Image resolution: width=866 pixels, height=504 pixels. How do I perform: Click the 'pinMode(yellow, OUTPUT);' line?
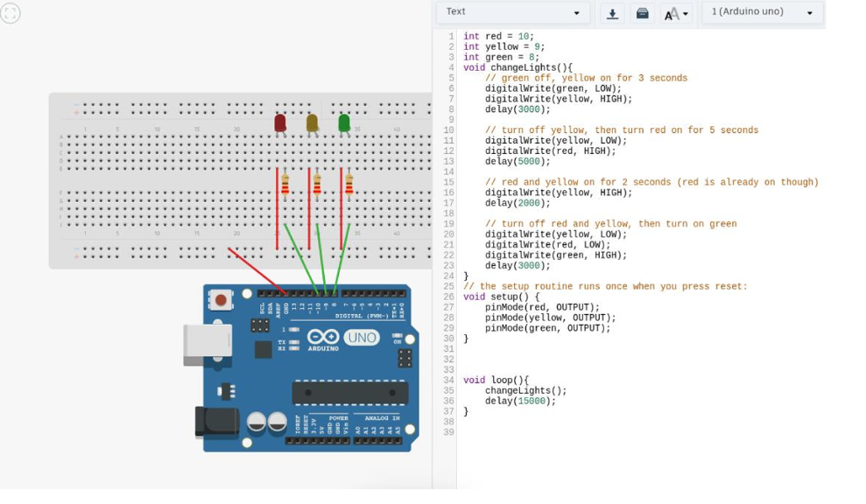tap(550, 318)
